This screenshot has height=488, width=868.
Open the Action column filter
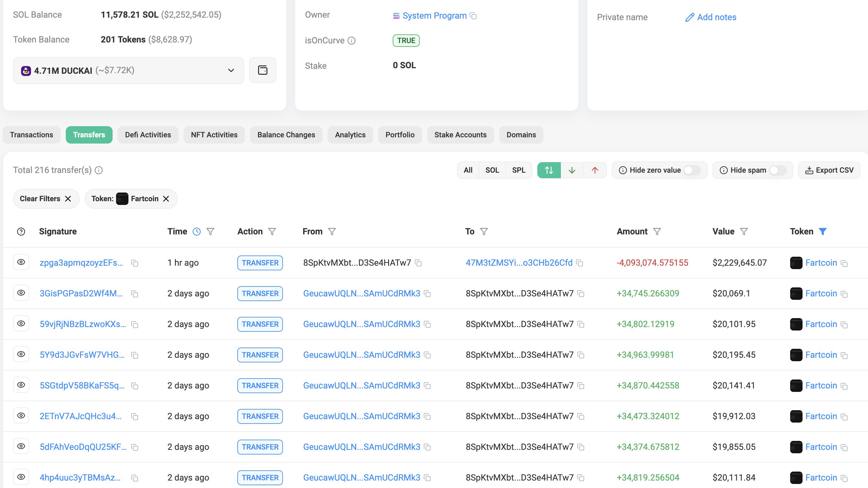point(272,231)
